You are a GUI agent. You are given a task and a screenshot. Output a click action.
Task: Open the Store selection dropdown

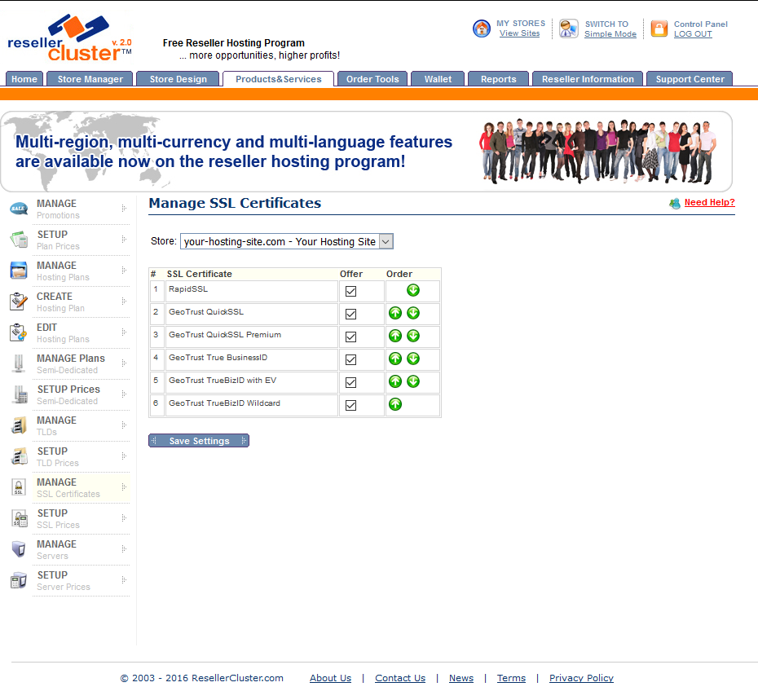[287, 241]
